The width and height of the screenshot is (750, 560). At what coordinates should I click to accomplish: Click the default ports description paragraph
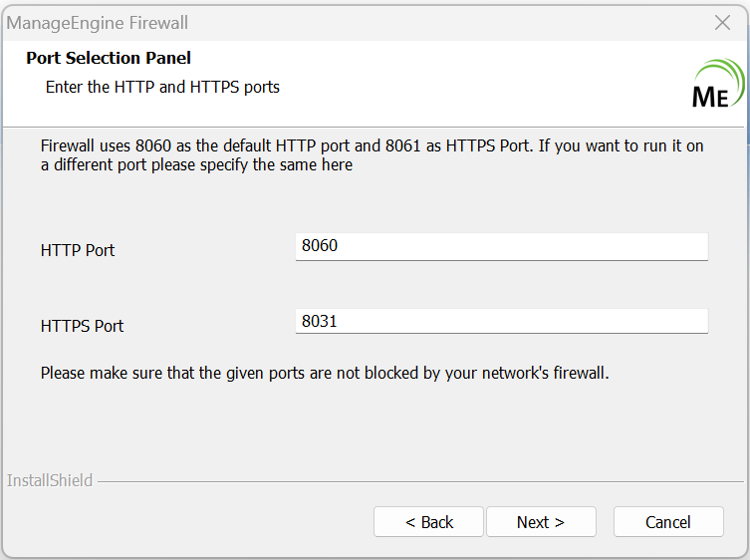(372, 155)
